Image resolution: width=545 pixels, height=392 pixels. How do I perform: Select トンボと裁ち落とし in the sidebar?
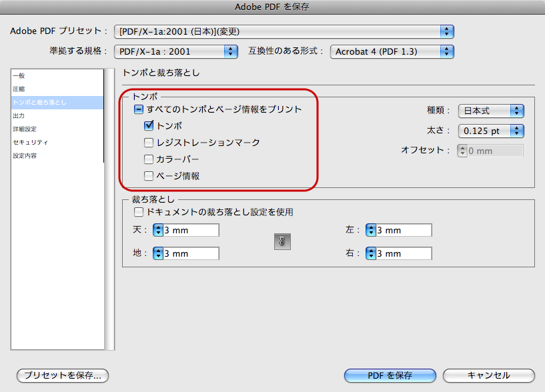pyautogui.click(x=57, y=103)
